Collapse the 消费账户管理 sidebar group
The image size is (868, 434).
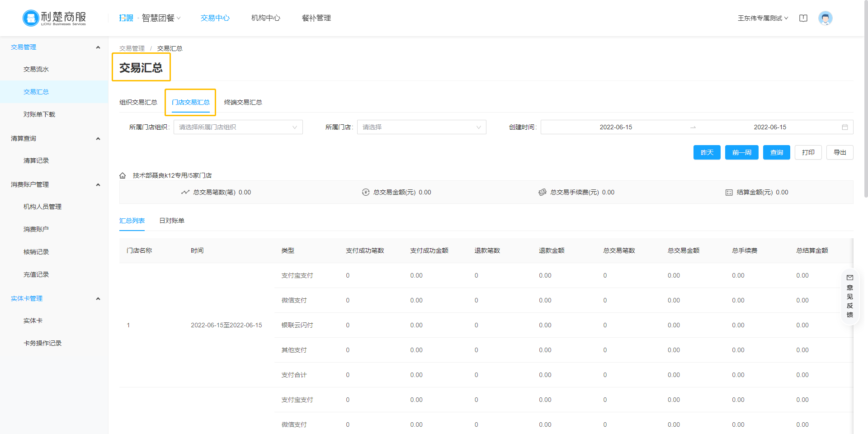point(98,184)
